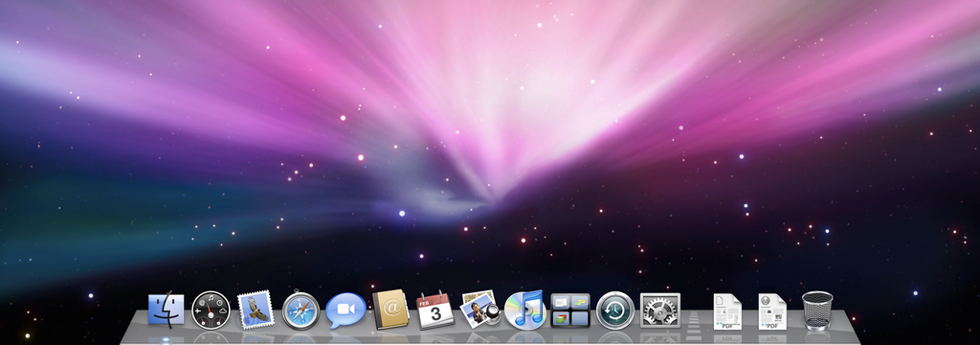Image resolution: width=980 pixels, height=345 pixels.
Task: Open the Trash wire basket
Action: coord(817,310)
